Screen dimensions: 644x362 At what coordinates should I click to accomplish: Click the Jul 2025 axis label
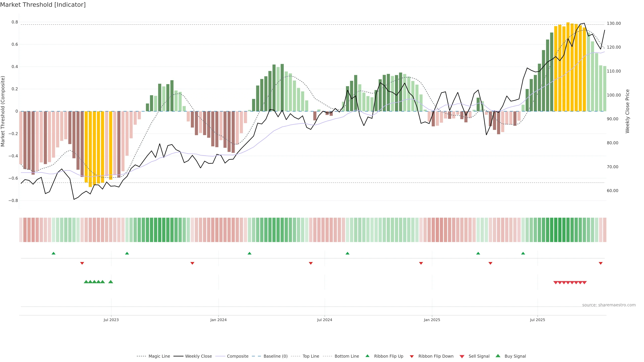pos(537,320)
